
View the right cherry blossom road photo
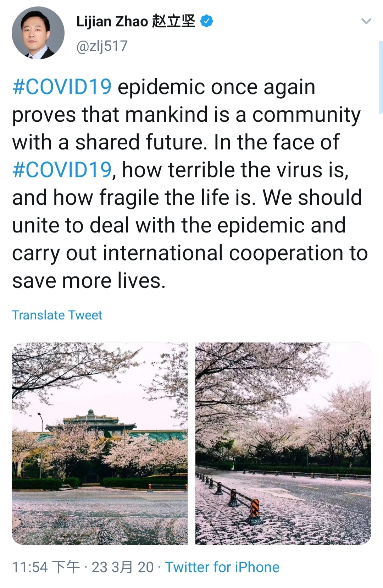[x=283, y=444]
